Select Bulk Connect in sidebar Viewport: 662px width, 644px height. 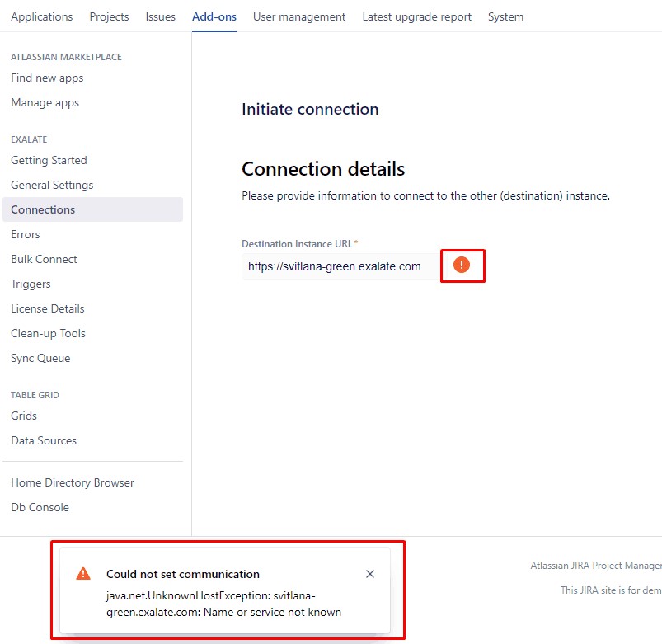[x=44, y=259]
